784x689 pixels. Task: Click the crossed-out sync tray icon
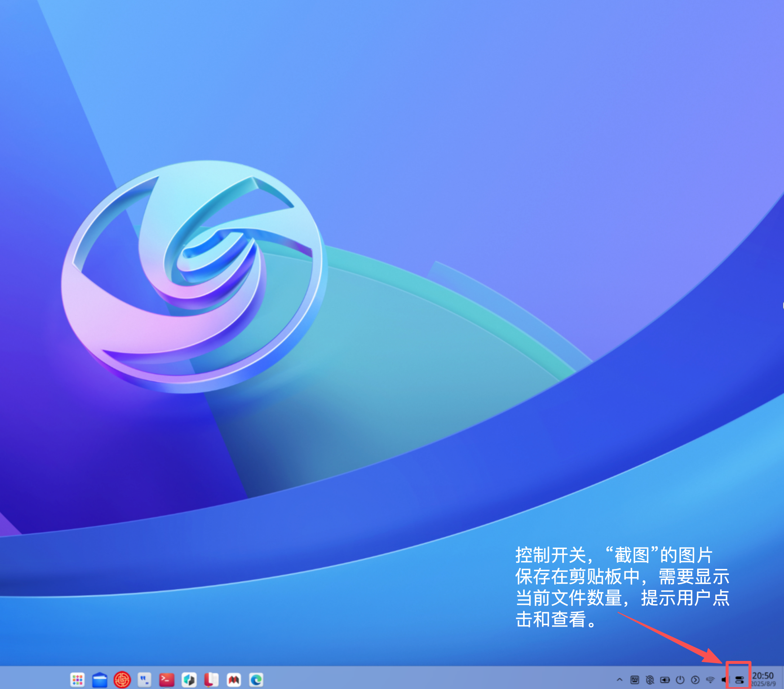point(650,679)
